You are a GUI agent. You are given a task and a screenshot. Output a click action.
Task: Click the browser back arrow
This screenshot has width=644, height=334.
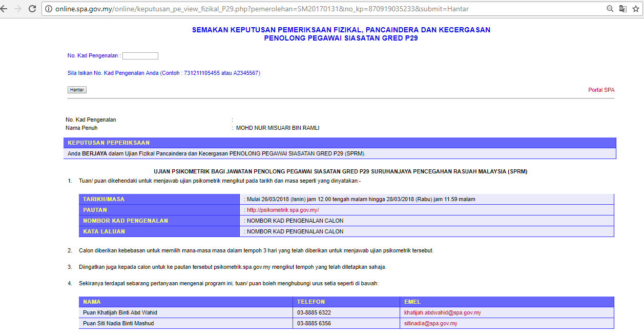[4, 9]
